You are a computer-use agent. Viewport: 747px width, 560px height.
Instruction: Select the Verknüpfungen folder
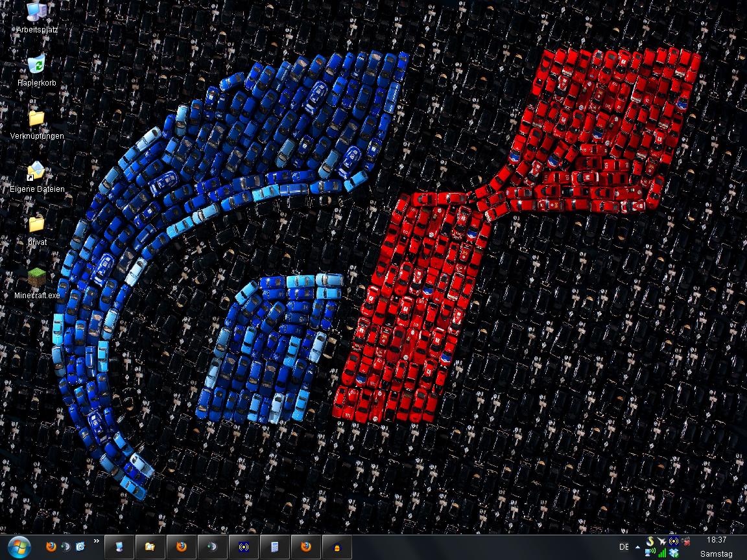(36, 119)
